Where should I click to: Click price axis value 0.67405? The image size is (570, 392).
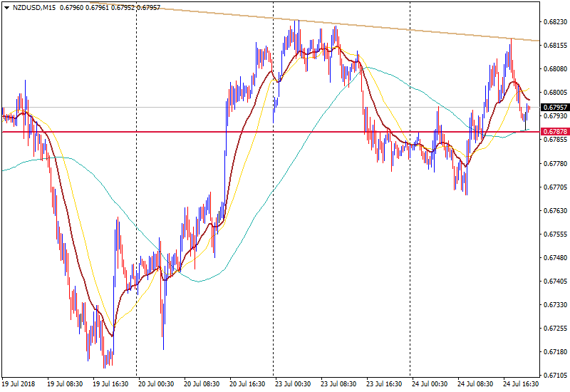point(555,281)
